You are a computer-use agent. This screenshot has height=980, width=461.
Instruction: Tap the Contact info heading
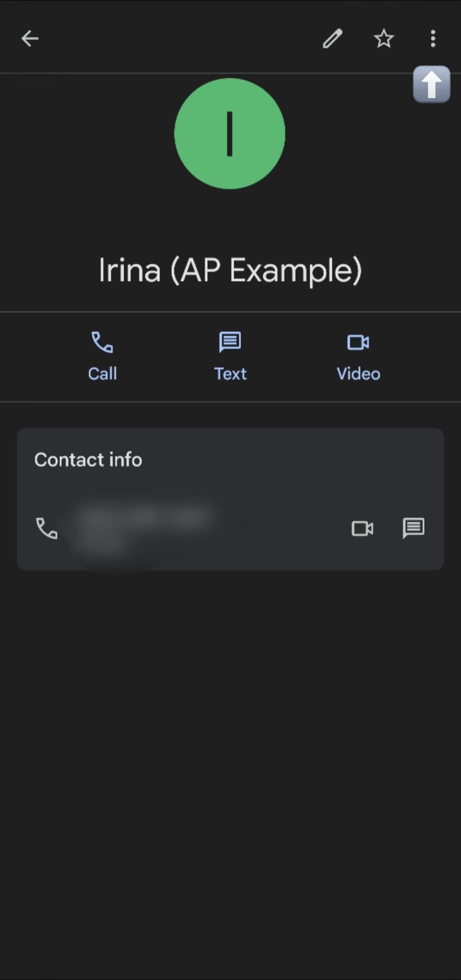88,460
